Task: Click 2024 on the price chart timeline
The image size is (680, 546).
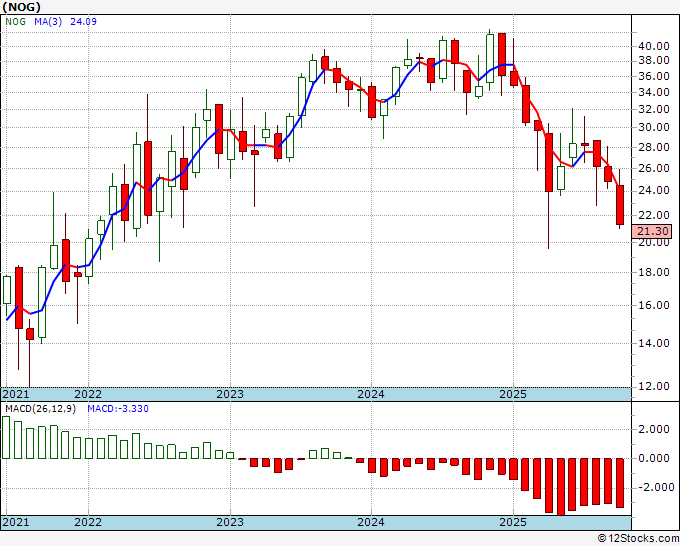Action: click(371, 394)
